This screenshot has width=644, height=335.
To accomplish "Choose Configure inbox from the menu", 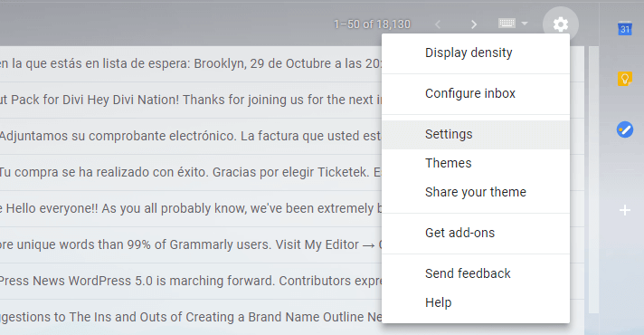I will pos(476,94).
